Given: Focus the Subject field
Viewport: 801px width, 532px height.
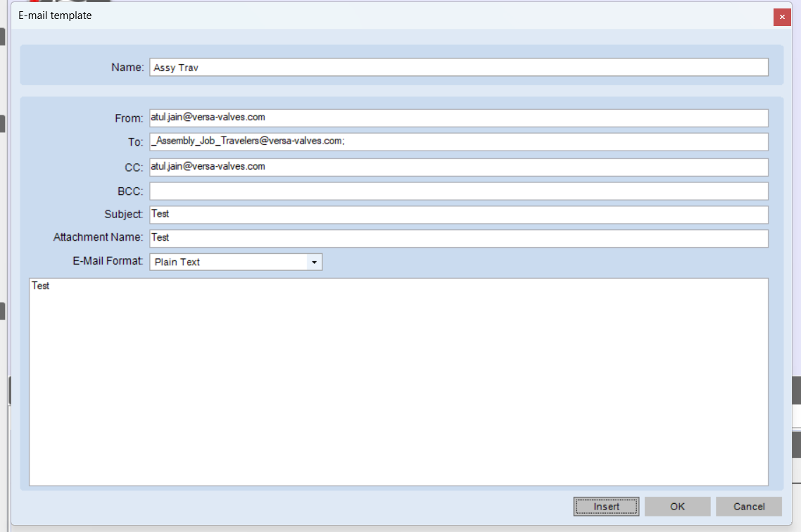Looking at the screenshot, I should (459, 215).
